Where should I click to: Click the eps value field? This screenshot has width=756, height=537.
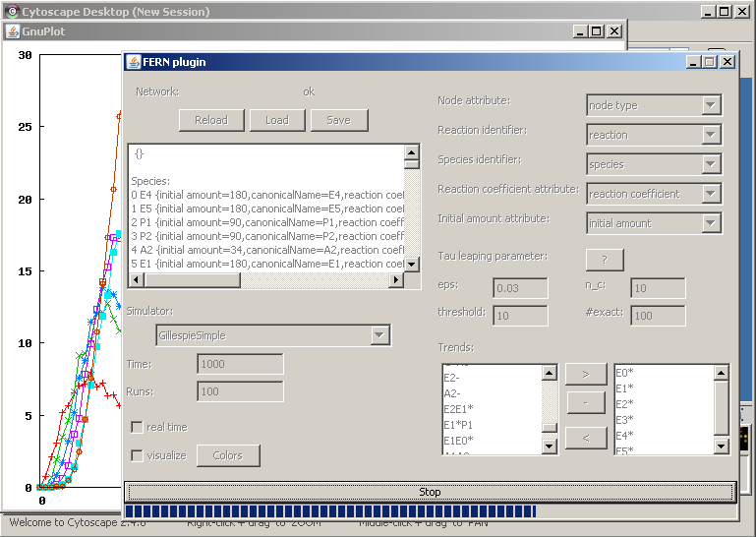pos(520,288)
